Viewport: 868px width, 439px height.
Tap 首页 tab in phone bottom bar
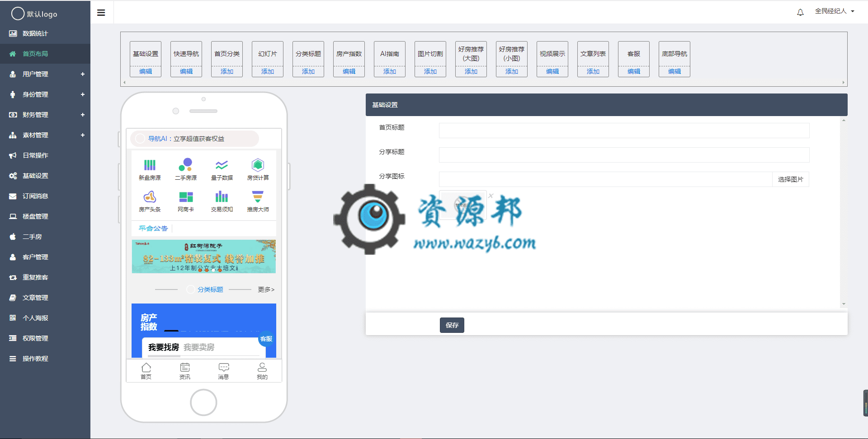click(x=146, y=371)
